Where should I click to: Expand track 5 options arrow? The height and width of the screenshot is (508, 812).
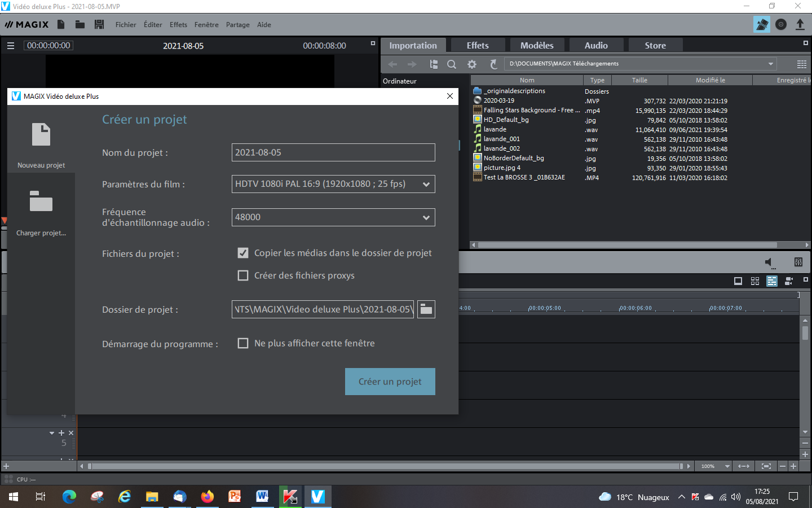52,433
